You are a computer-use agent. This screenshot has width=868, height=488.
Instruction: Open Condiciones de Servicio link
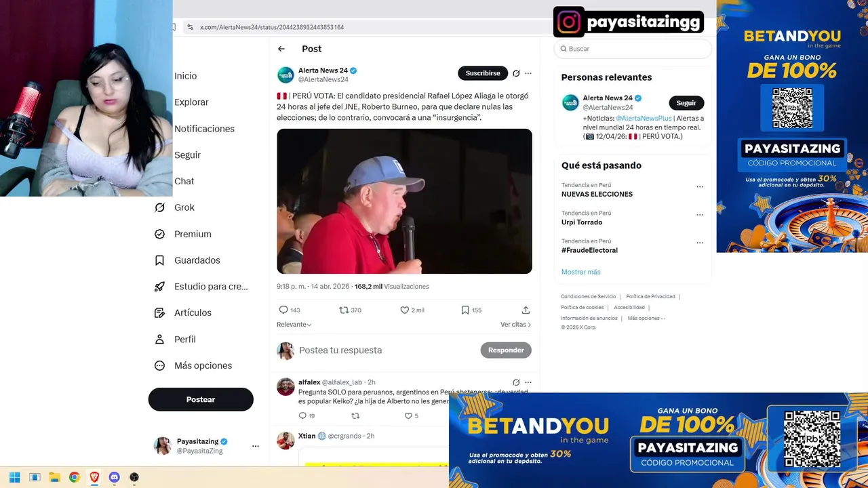pyautogui.click(x=589, y=297)
